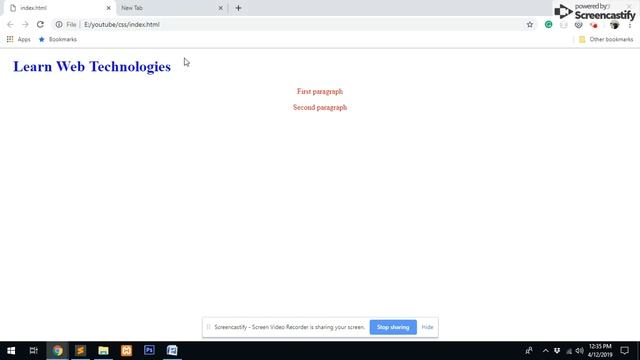Screen dimensions: 640x360
Task: Open Sublime Text from the taskbar
Action: pos(80,351)
